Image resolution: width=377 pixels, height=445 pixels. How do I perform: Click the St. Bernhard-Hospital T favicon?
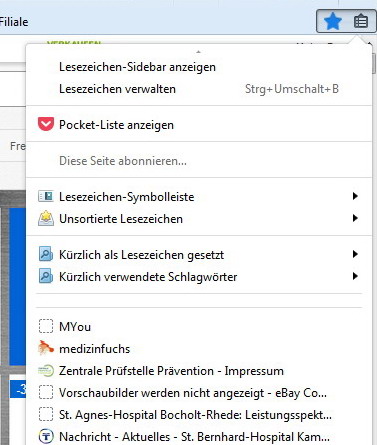pos(46,436)
